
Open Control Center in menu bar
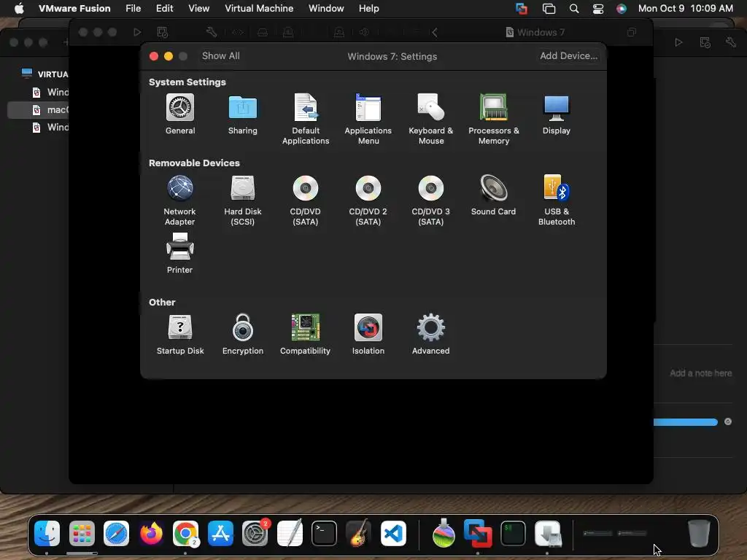pyautogui.click(x=598, y=9)
